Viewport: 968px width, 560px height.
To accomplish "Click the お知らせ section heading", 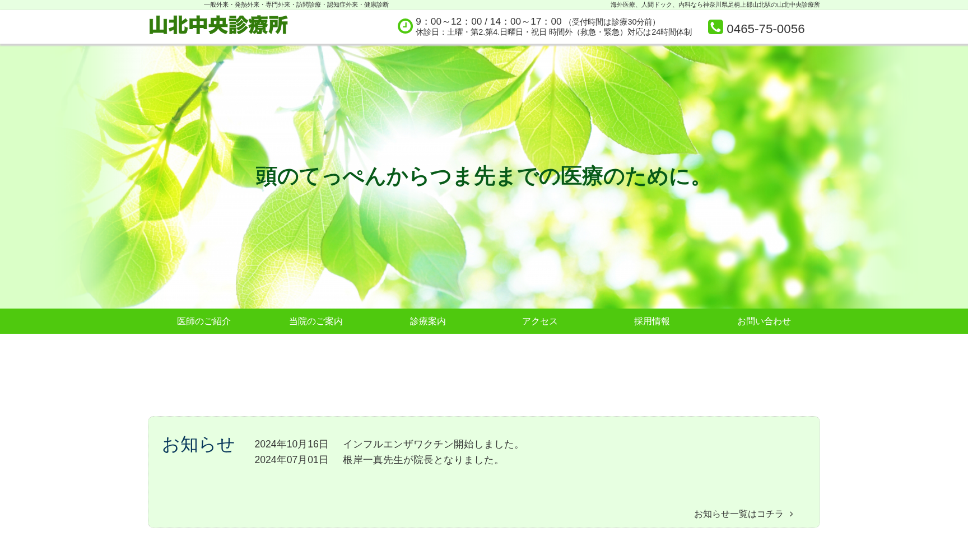I will pyautogui.click(x=198, y=445).
